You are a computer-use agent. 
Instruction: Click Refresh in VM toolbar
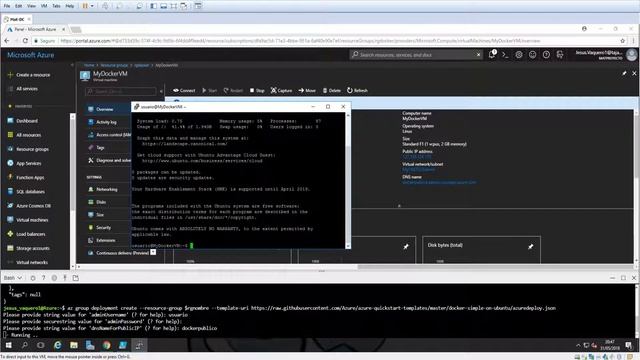[x=358, y=90]
